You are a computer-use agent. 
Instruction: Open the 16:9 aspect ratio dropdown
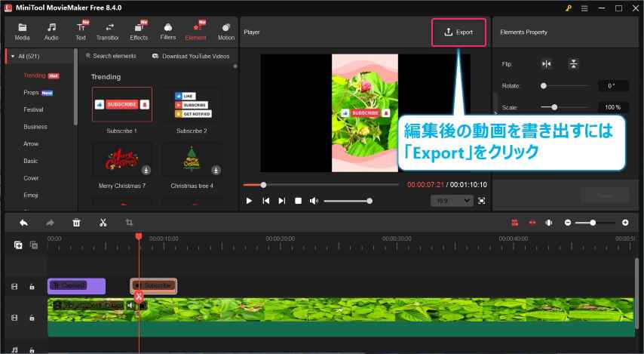click(x=452, y=201)
